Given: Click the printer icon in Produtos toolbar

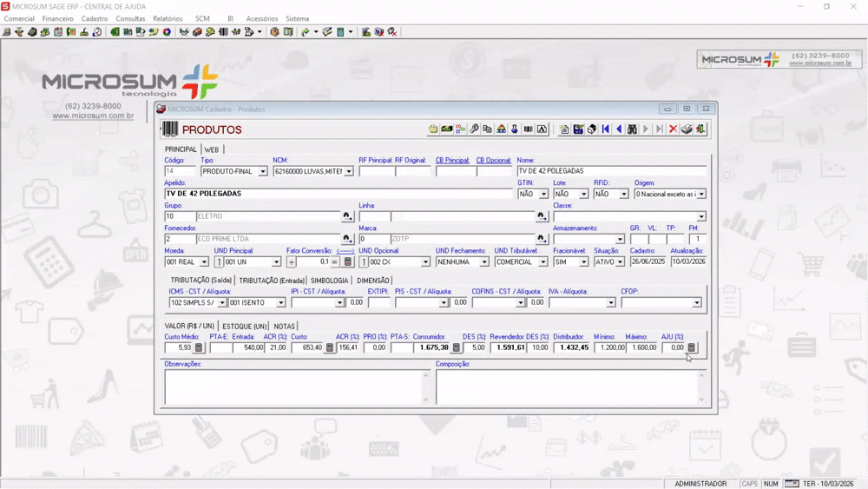Looking at the screenshot, I should [687, 129].
